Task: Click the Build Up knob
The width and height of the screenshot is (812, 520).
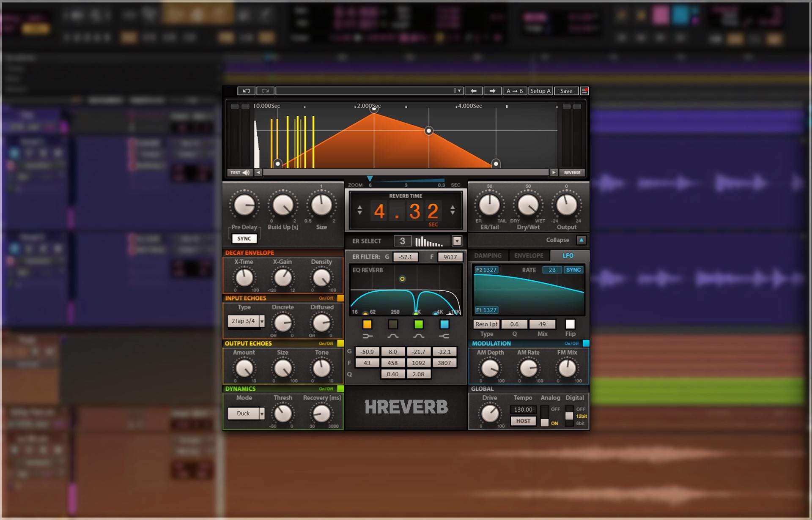Action: pyautogui.click(x=283, y=205)
